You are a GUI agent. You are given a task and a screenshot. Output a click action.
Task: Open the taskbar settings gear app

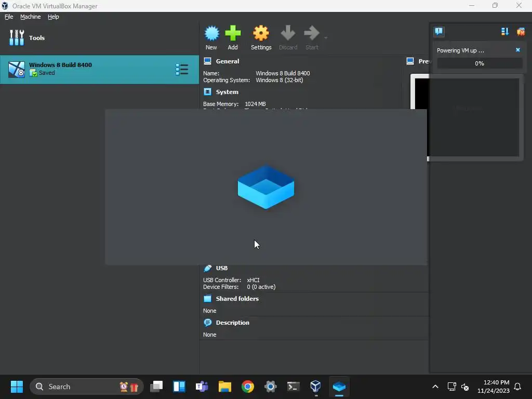pyautogui.click(x=270, y=387)
